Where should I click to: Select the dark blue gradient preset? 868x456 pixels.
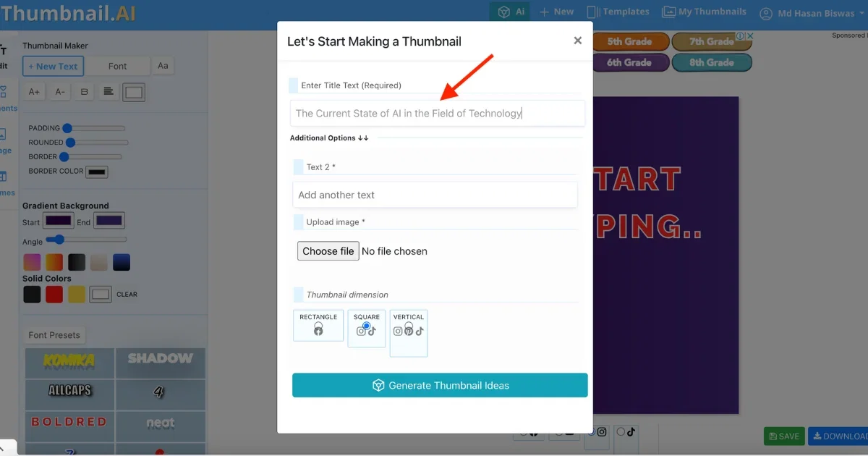click(122, 262)
